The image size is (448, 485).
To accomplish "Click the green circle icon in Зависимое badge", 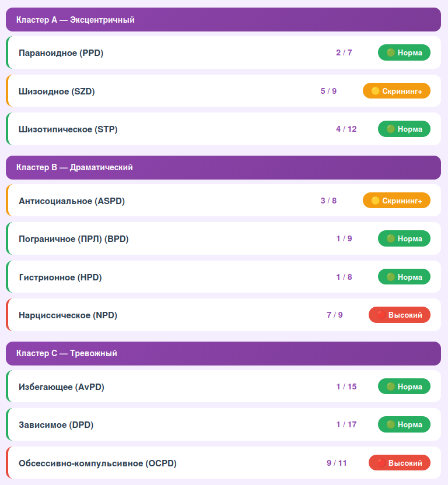I will (391, 425).
